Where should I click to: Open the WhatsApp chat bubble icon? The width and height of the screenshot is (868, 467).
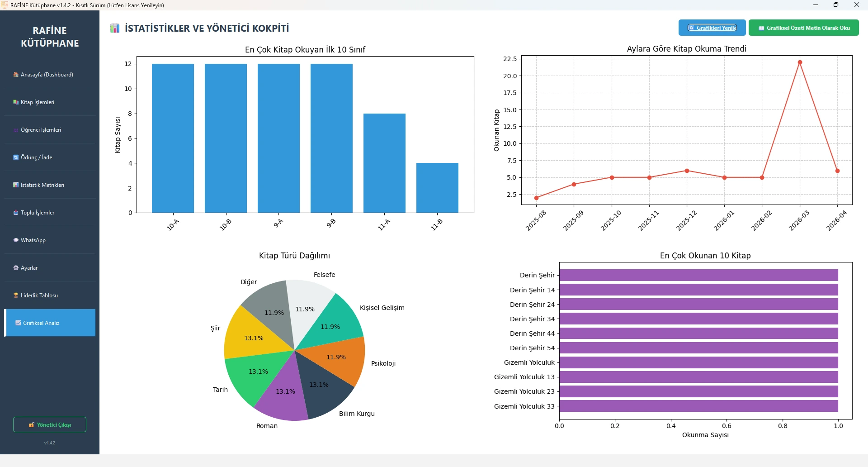click(15, 240)
